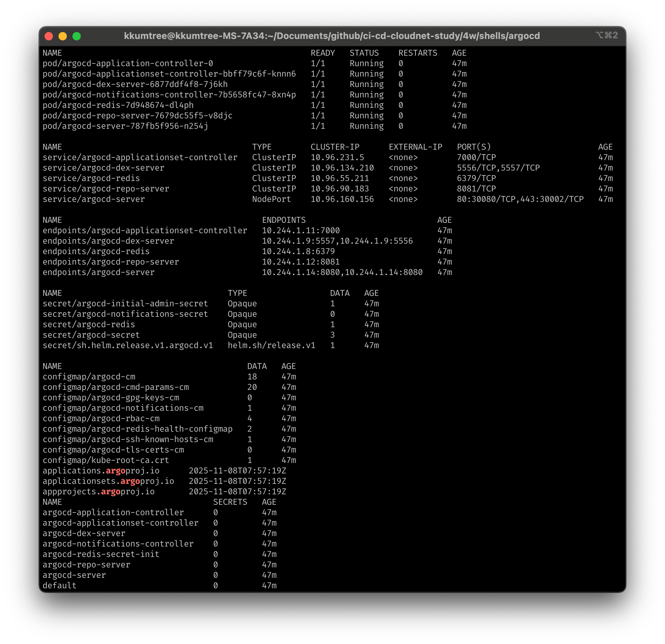Viewport: 665px width, 644px height.
Task: Select service/argocd-server text
Action: coord(94,199)
